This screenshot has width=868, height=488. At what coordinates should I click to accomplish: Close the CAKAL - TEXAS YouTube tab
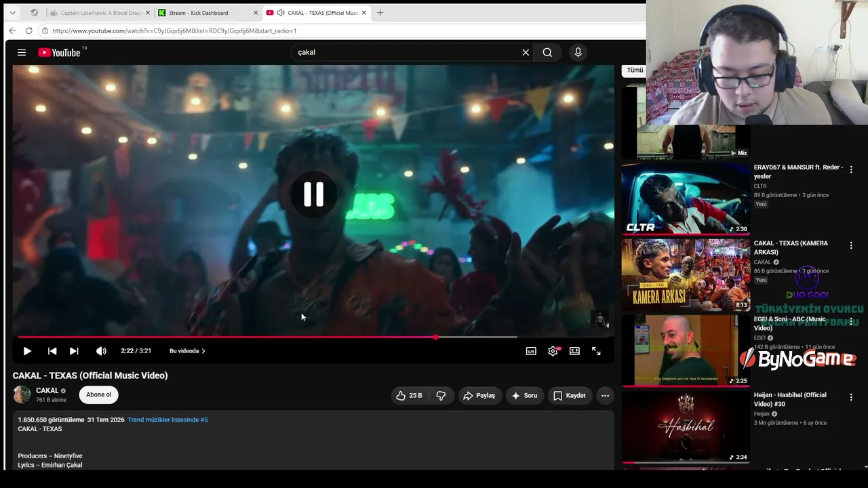pyautogui.click(x=364, y=13)
